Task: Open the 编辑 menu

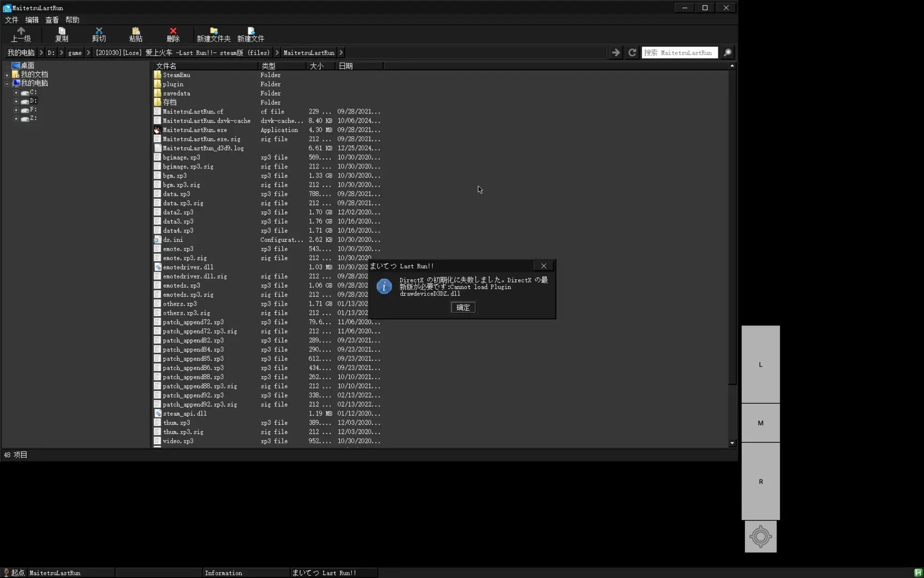Action: point(32,20)
